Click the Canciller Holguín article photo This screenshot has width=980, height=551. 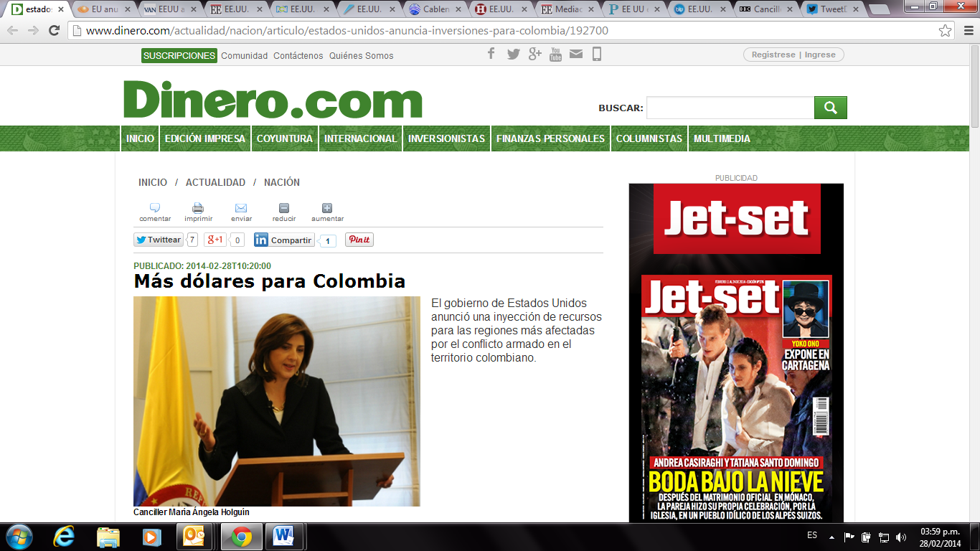[x=277, y=401]
